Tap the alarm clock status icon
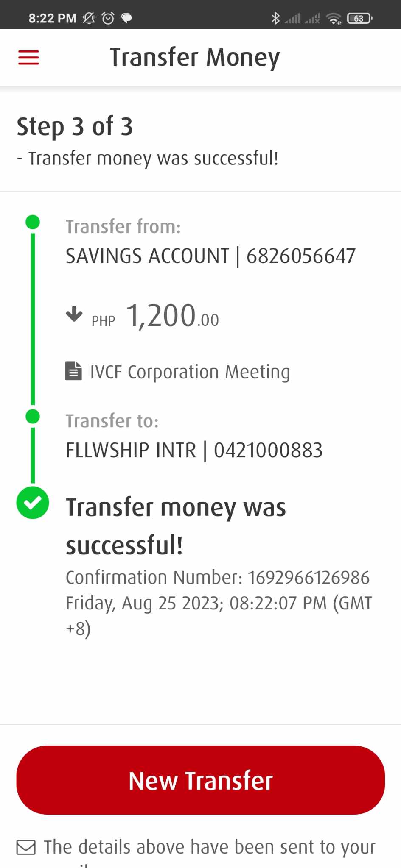The width and height of the screenshot is (401, 868). (x=108, y=18)
